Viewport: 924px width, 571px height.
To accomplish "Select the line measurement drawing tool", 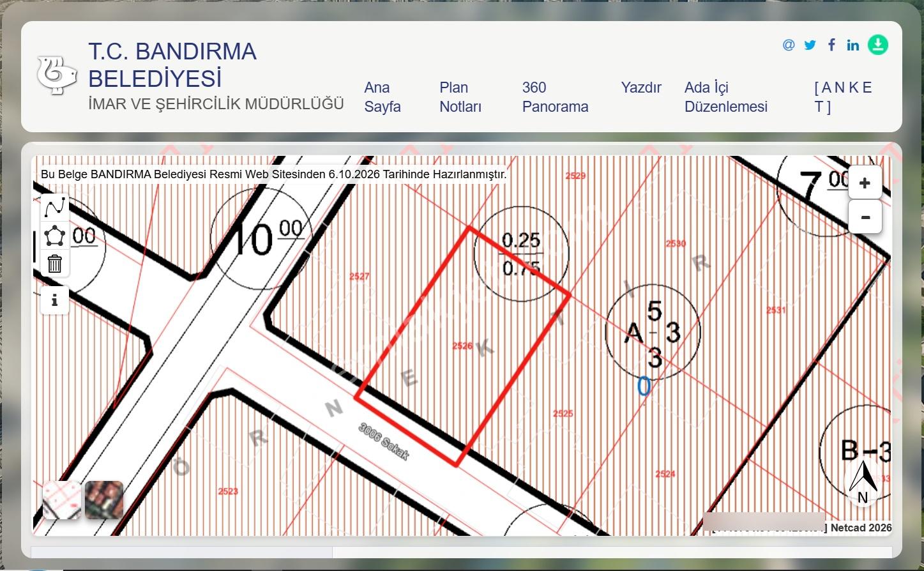I will click(55, 207).
